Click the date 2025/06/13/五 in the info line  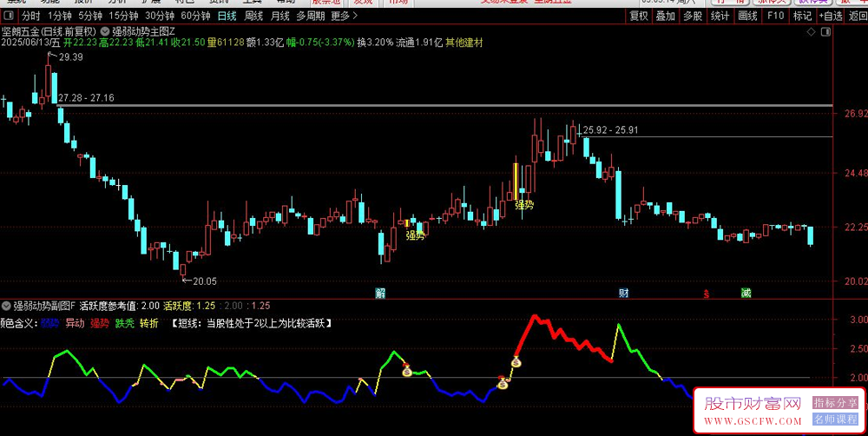click(x=31, y=43)
